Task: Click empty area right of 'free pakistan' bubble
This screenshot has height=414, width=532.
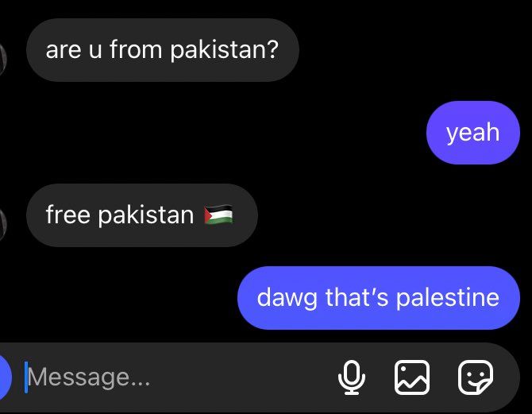Action: point(390,215)
